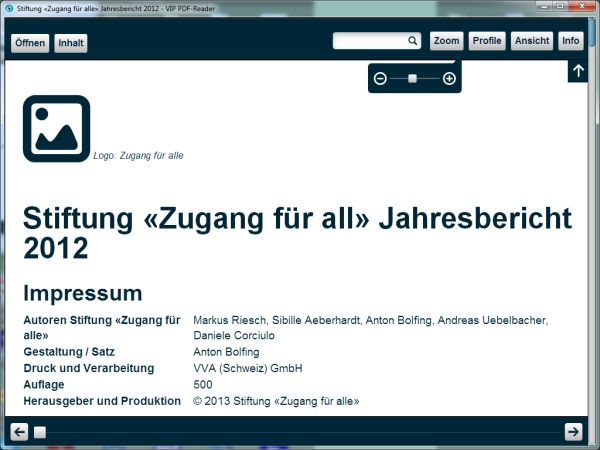The image size is (600, 450).
Task: Click the 'Impressum' heading
Action: (83, 293)
